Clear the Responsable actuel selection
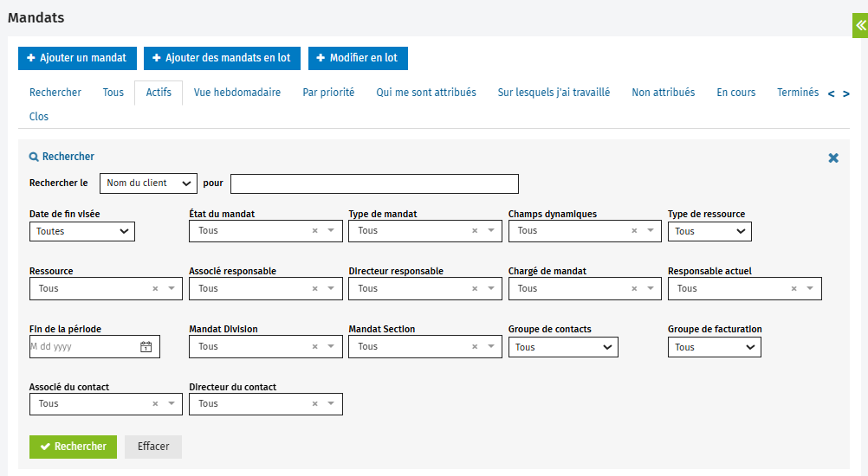The width and height of the screenshot is (868, 476). [794, 289]
